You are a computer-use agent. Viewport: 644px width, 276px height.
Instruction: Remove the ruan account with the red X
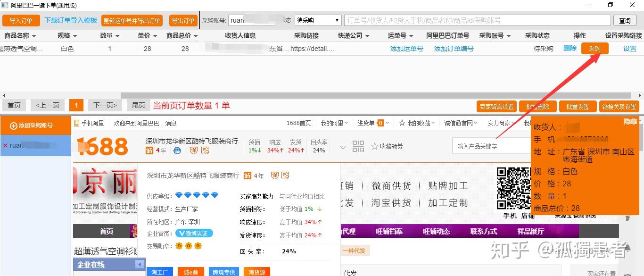pos(5,145)
